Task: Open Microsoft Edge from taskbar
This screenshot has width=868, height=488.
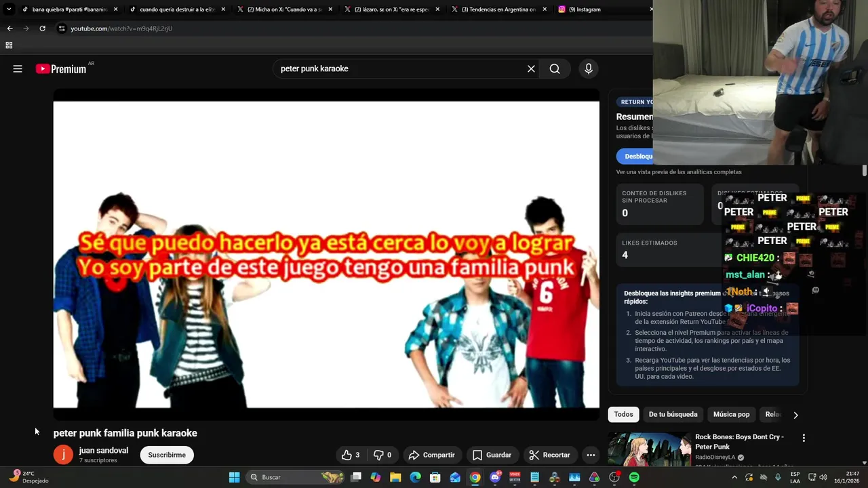Action: point(416,477)
